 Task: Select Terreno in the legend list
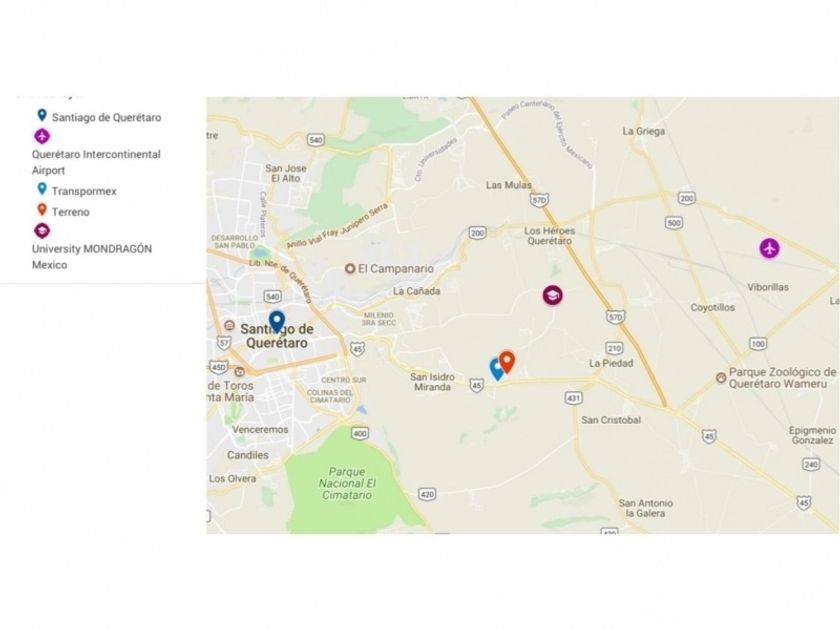[x=71, y=212]
